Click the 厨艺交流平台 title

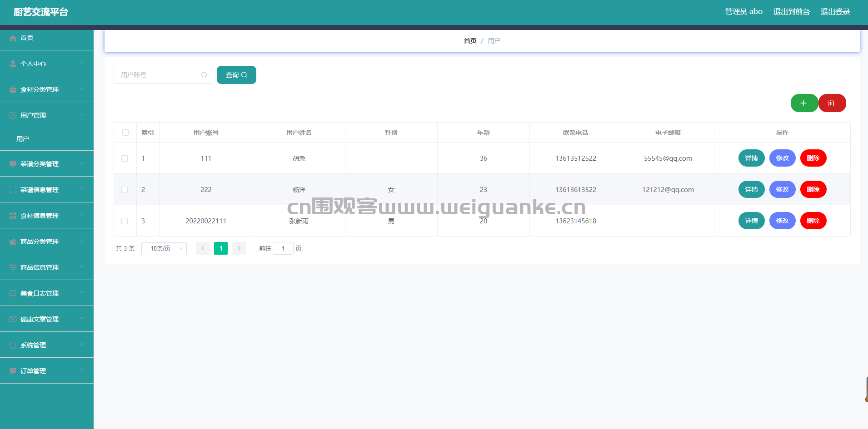[41, 12]
